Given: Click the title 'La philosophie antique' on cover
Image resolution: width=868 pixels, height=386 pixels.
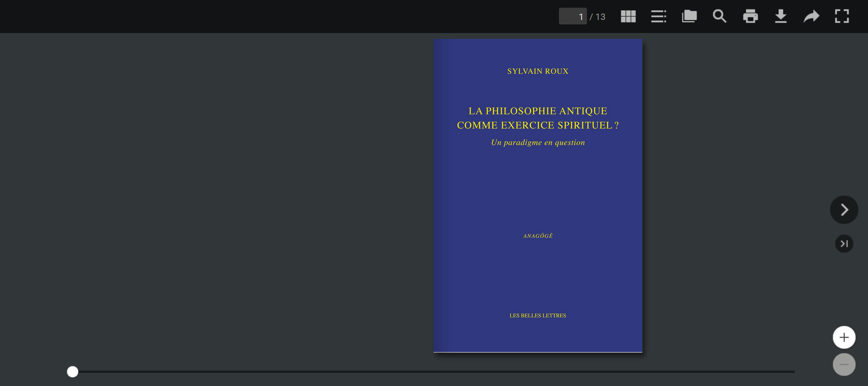Looking at the screenshot, I should [x=538, y=111].
